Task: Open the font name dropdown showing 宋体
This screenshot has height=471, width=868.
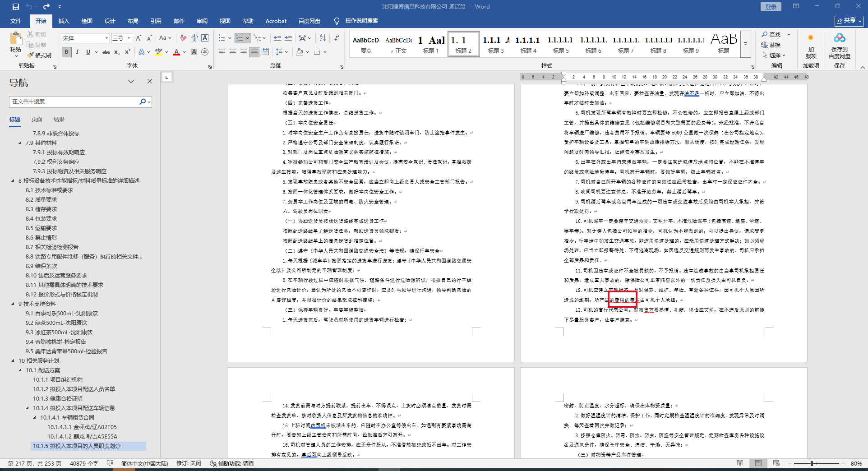Action: tap(106, 38)
